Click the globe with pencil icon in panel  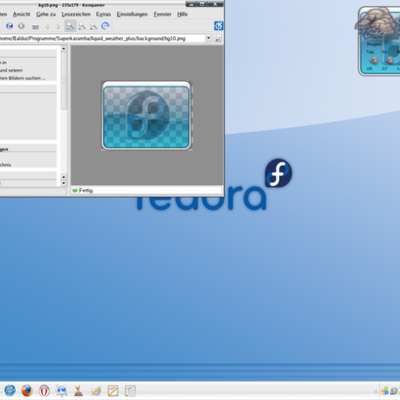(96, 390)
